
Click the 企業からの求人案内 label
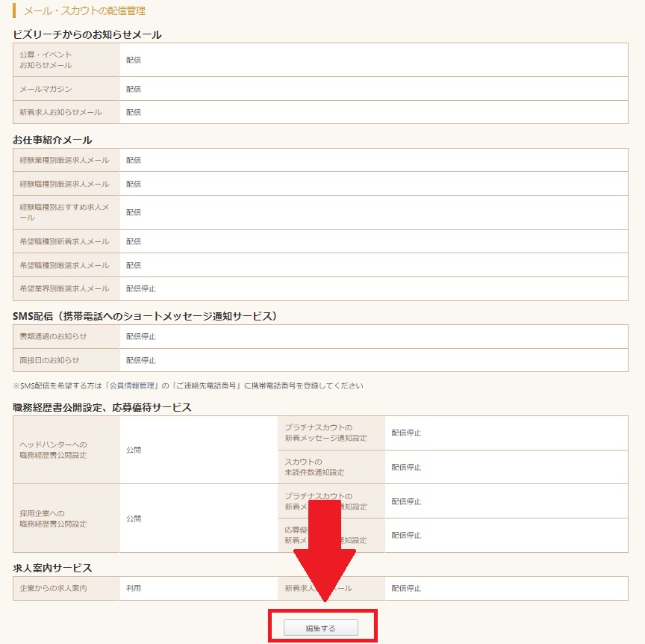pos(53,588)
